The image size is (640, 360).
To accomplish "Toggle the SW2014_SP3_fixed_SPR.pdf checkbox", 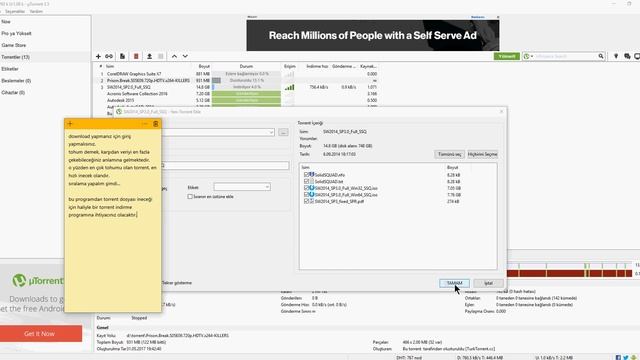I will click(x=306, y=201).
